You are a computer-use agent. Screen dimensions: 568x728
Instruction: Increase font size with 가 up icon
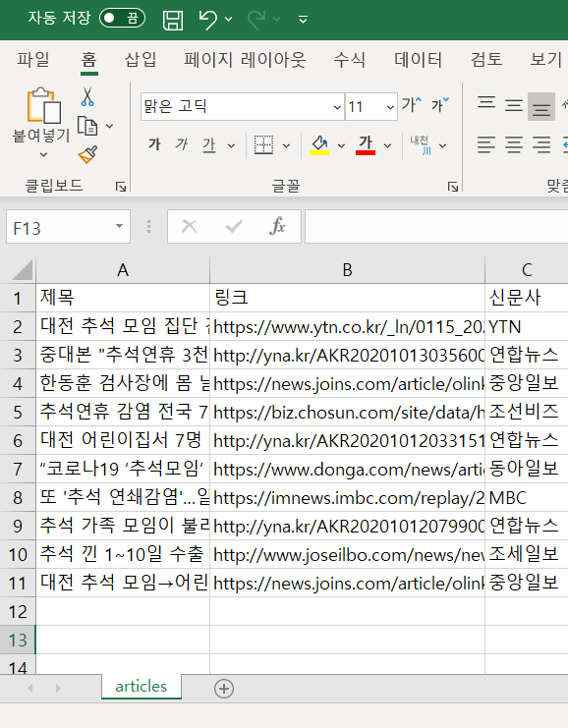coord(412,105)
